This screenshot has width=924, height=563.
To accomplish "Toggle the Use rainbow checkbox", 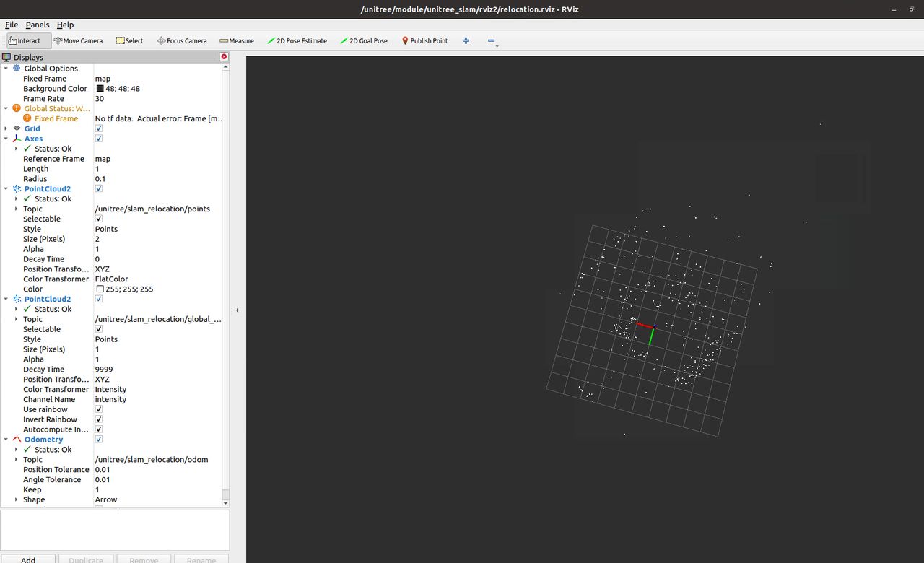I will coord(99,409).
